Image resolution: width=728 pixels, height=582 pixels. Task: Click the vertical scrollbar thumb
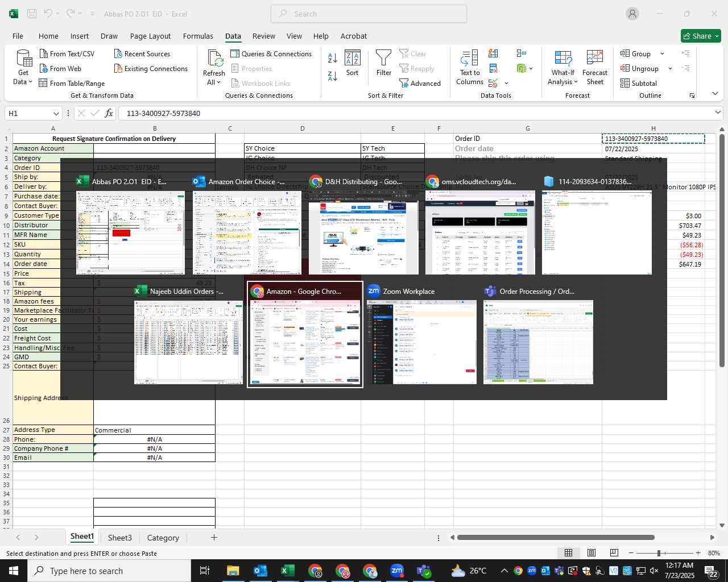(722, 250)
